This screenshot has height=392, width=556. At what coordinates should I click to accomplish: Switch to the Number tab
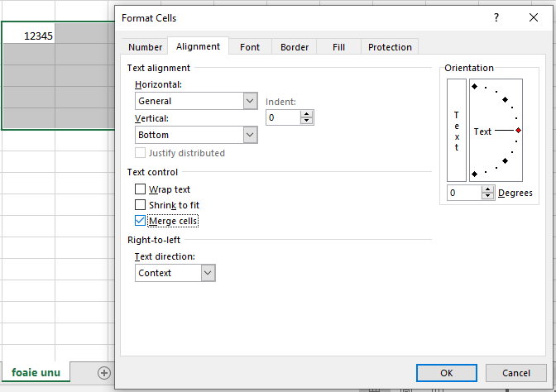pyautogui.click(x=145, y=47)
